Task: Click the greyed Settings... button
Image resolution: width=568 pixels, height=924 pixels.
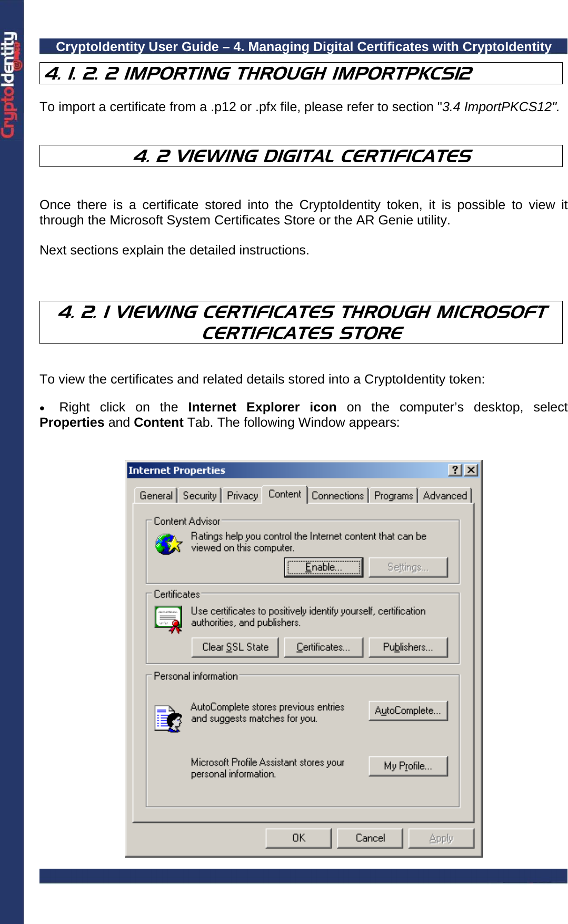Action: click(x=408, y=567)
